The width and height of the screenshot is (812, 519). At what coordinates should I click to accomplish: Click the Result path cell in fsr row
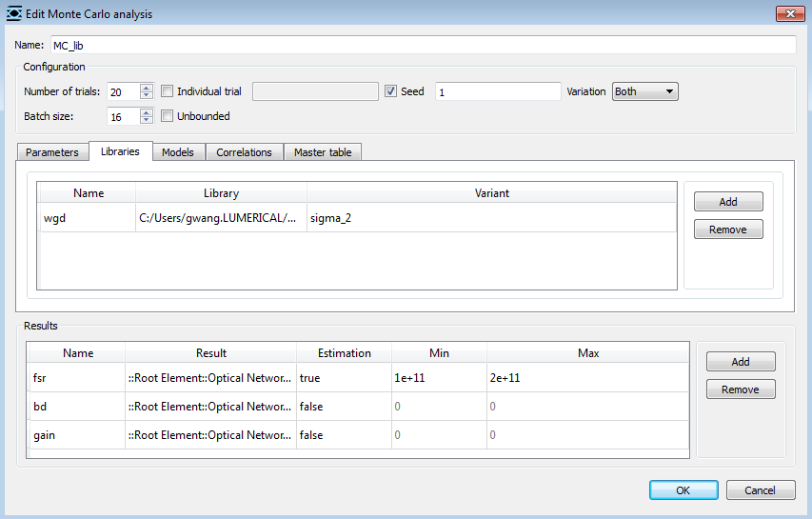210,378
